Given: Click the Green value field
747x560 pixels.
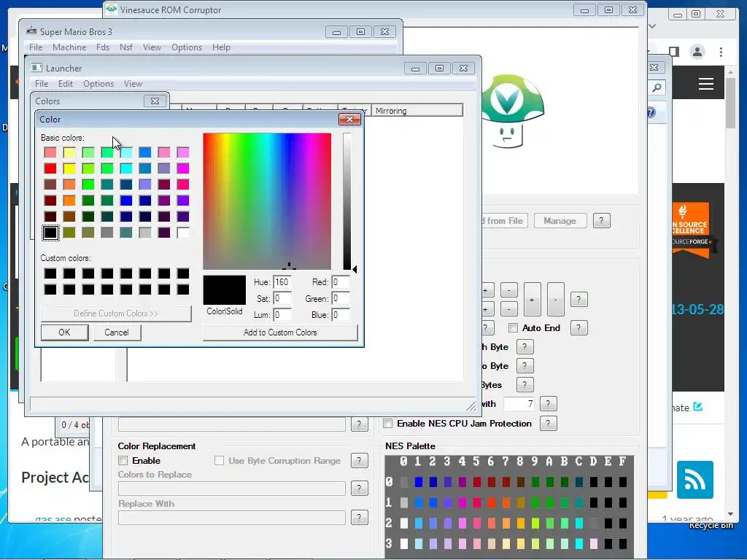Looking at the screenshot, I should (x=340, y=298).
